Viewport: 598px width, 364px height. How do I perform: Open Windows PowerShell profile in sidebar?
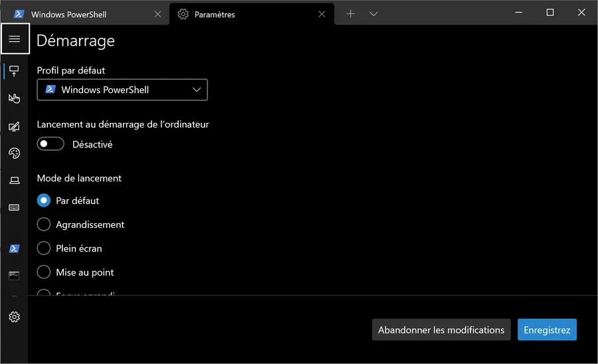click(x=14, y=248)
